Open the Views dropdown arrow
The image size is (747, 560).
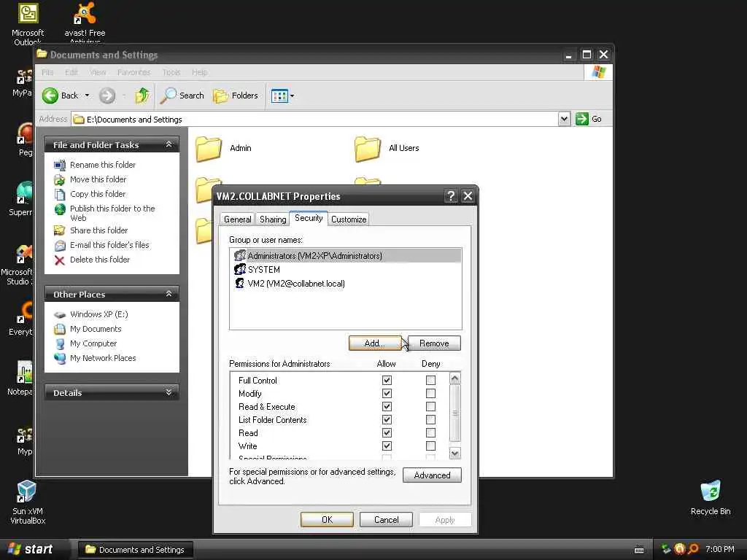[292, 96]
